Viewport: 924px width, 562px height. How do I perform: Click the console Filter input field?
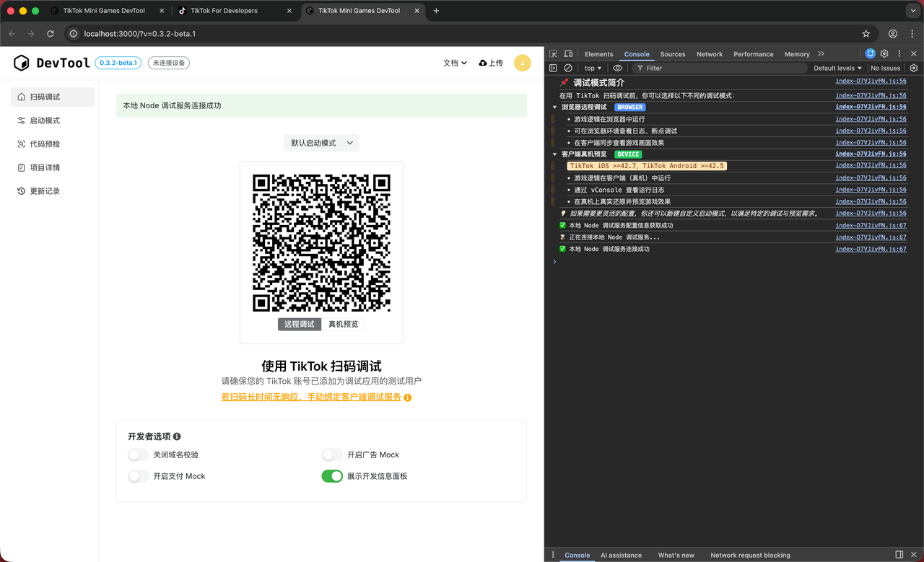722,68
